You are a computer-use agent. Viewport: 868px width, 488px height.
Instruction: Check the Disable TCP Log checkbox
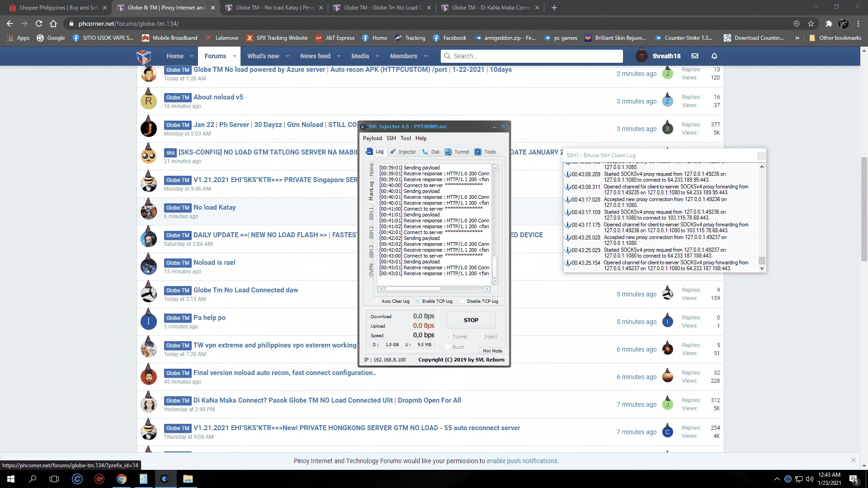[x=462, y=301]
